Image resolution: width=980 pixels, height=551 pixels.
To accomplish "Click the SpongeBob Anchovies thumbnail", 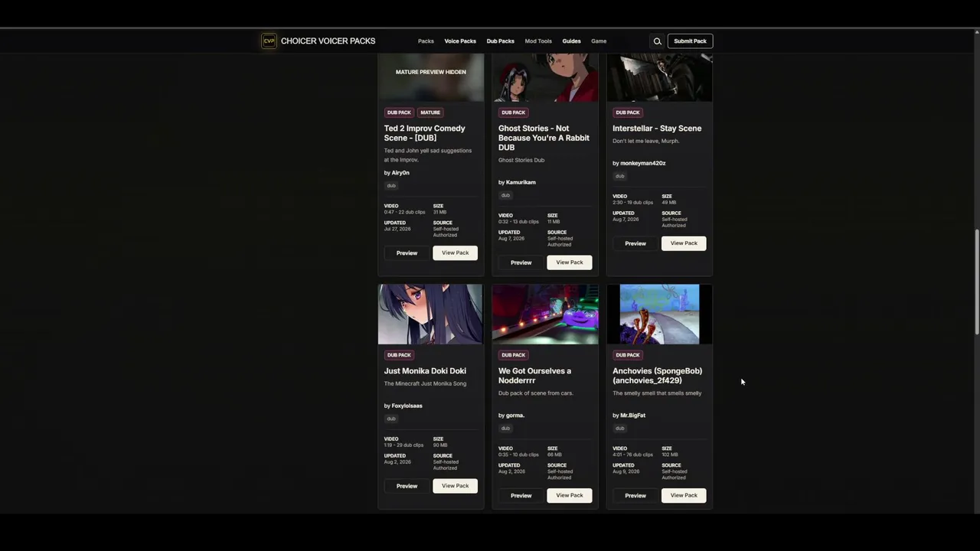I will [659, 315].
